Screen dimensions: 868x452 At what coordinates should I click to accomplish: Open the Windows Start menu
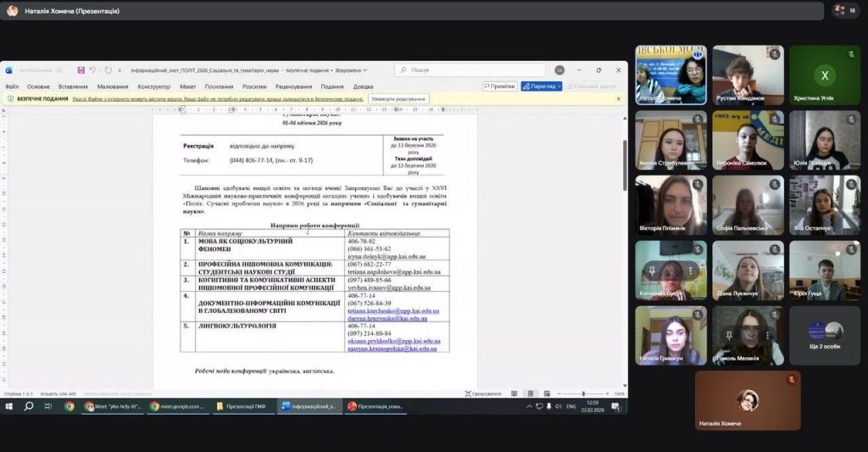coord(8,406)
